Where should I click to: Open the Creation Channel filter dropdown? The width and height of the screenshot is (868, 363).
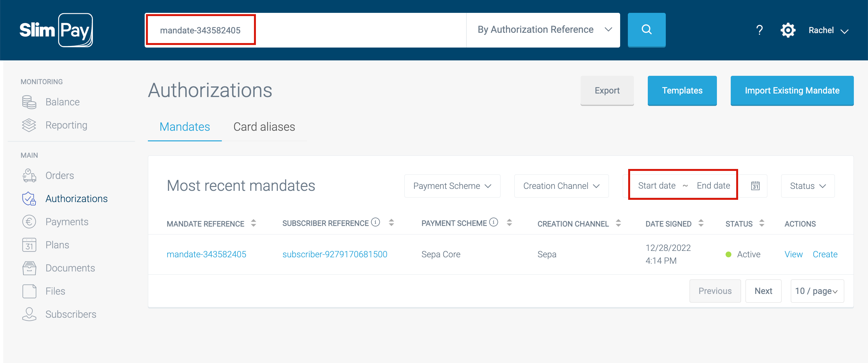(561, 186)
